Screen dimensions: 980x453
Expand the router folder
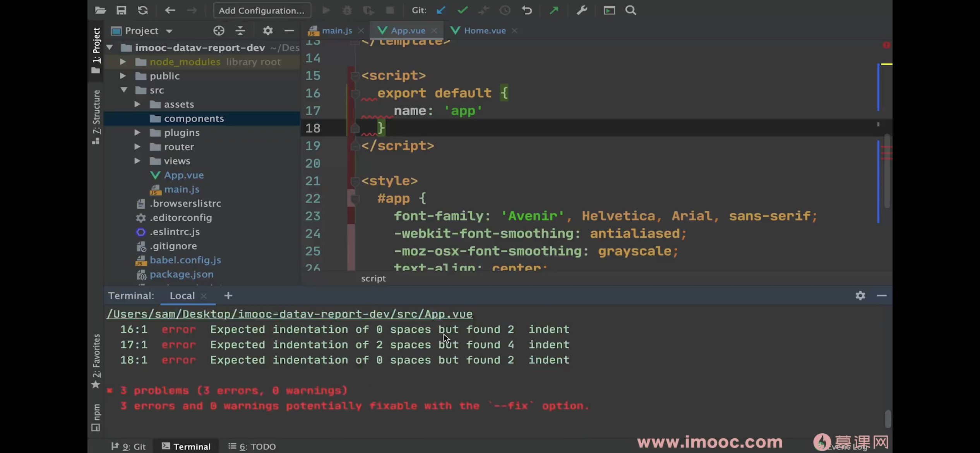click(x=137, y=146)
